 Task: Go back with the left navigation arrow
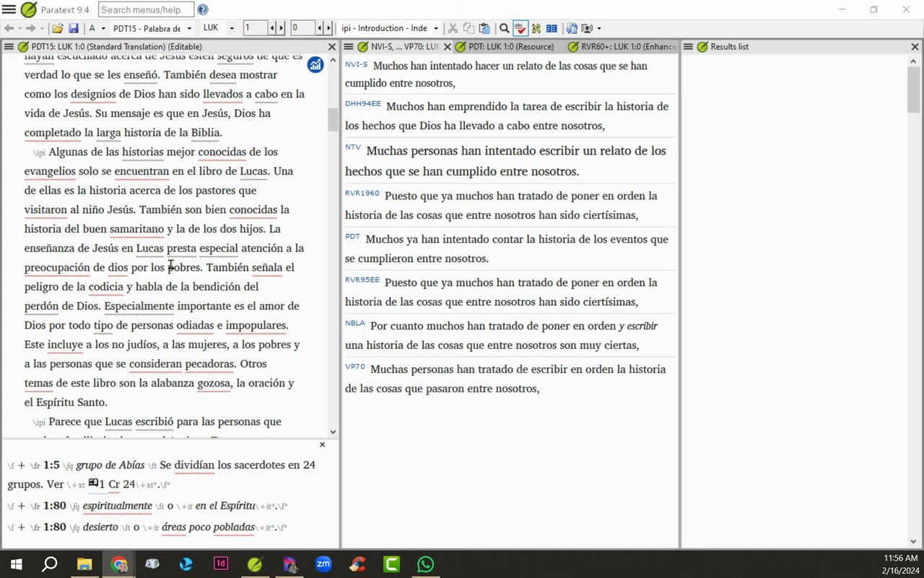(x=9, y=28)
